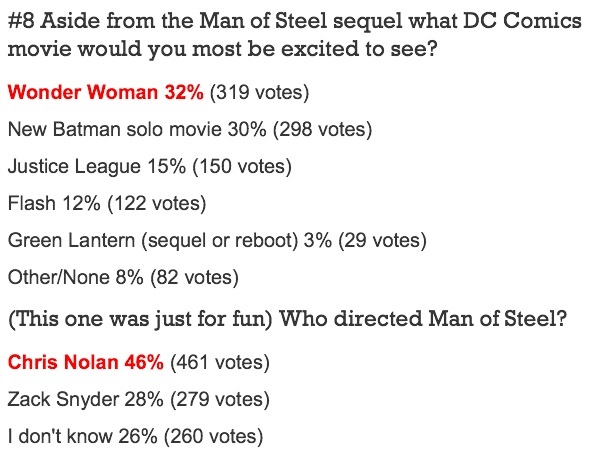Click the Who directed Man of Steel heading
The width and height of the screenshot is (597, 456).
click(287, 319)
